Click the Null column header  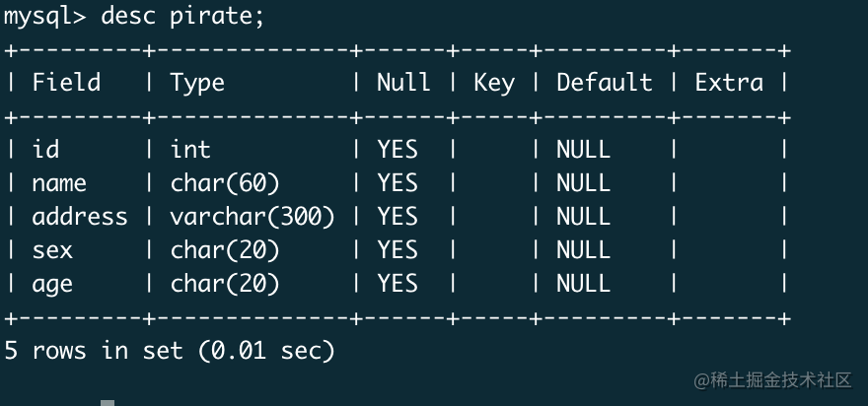pyautogui.click(x=403, y=83)
